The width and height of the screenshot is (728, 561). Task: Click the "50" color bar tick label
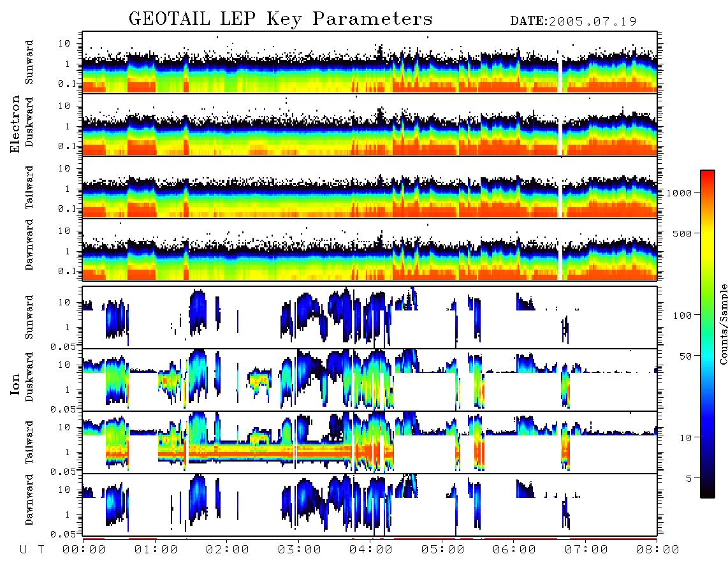click(x=685, y=356)
